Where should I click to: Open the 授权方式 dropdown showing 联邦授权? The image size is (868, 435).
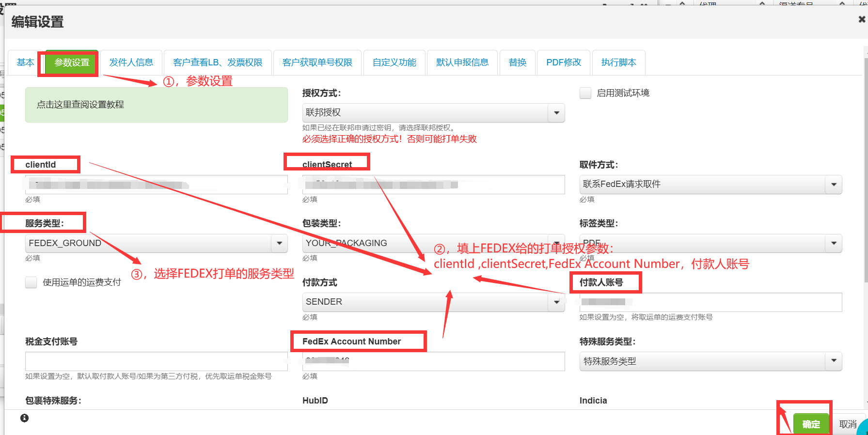tap(434, 113)
